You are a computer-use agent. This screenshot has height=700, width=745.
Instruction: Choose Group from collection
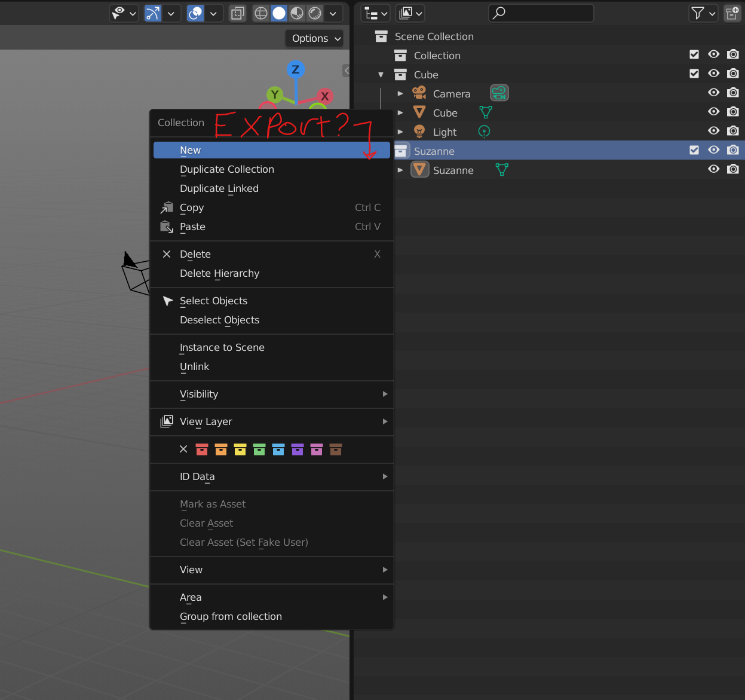[x=272, y=616]
